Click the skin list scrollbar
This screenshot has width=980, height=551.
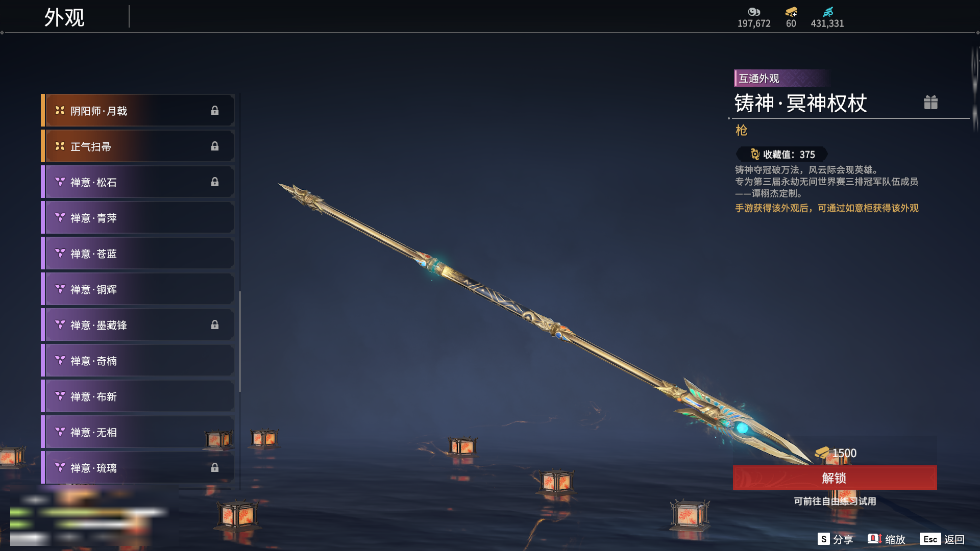tap(240, 342)
